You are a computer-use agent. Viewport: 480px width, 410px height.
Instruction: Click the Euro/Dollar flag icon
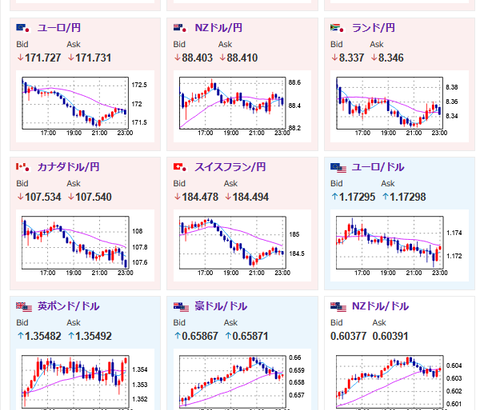[338, 168]
